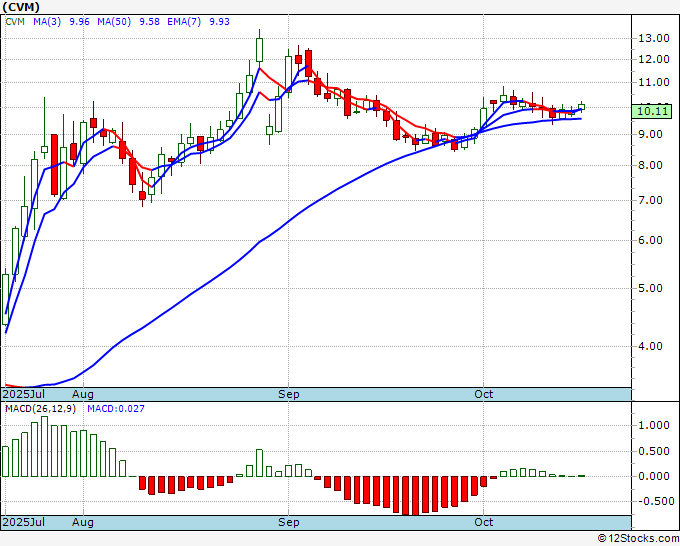Click 2025Jul on the price chart time axis

(24, 394)
